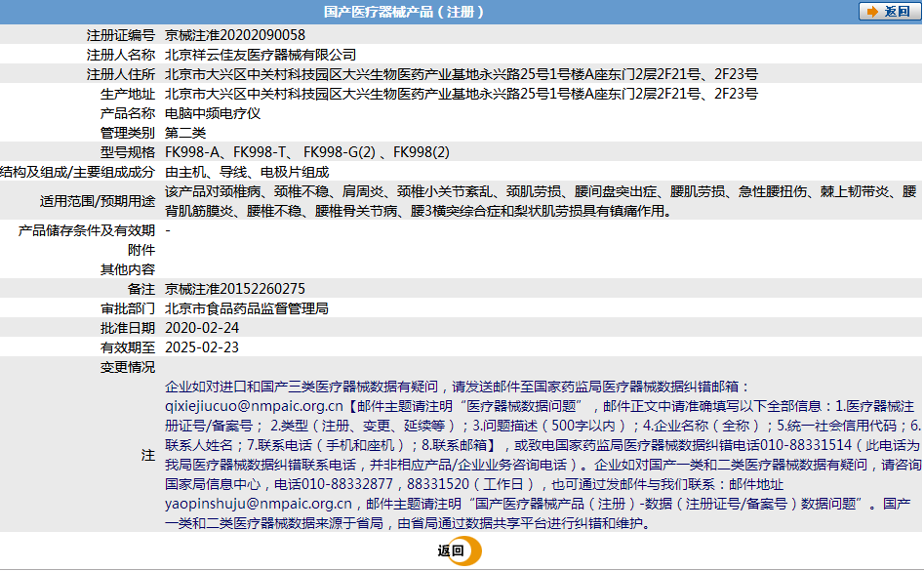Click the address value in the 注册人住所 row
924x571 pixels.
click(x=462, y=74)
